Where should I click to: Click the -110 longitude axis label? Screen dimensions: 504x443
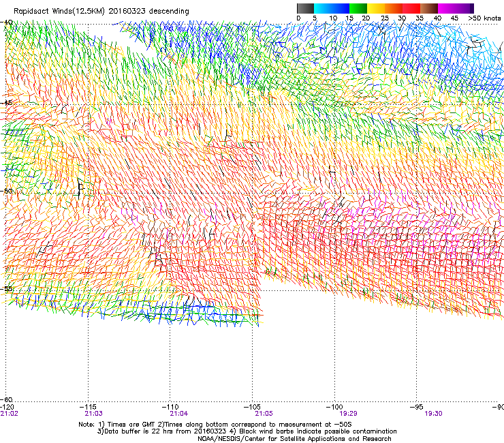coord(170,407)
